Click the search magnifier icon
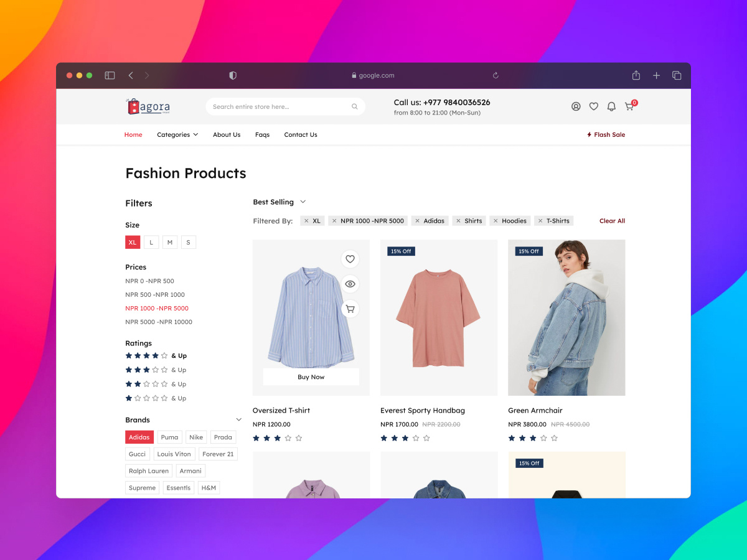This screenshot has height=560, width=747. pos(355,106)
